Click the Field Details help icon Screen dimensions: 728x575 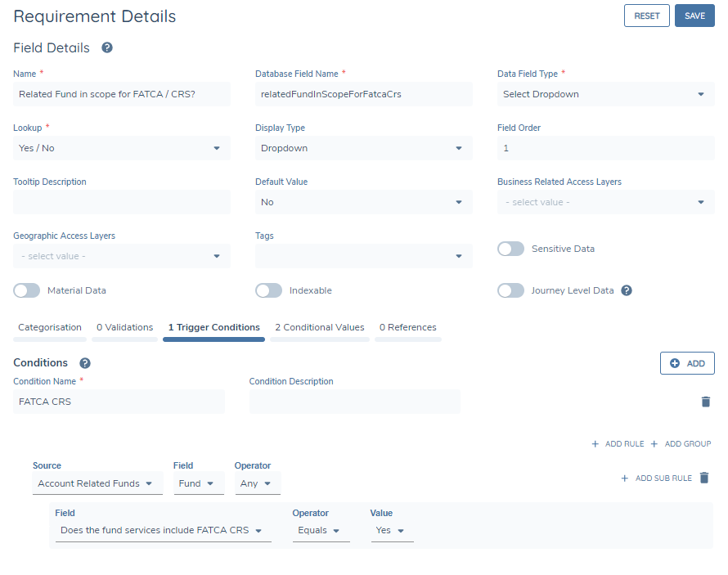[106, 47]
